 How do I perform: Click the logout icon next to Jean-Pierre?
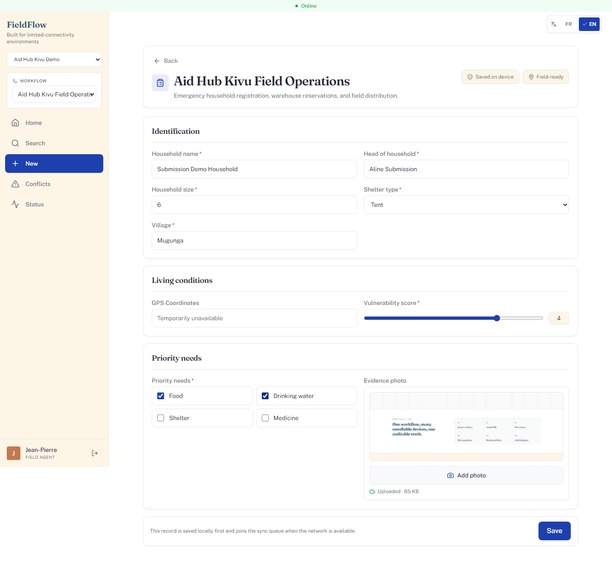94,453
